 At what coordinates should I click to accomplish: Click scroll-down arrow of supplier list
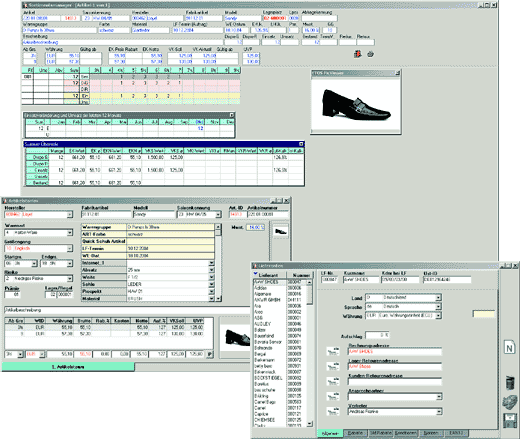pos(310,424)
